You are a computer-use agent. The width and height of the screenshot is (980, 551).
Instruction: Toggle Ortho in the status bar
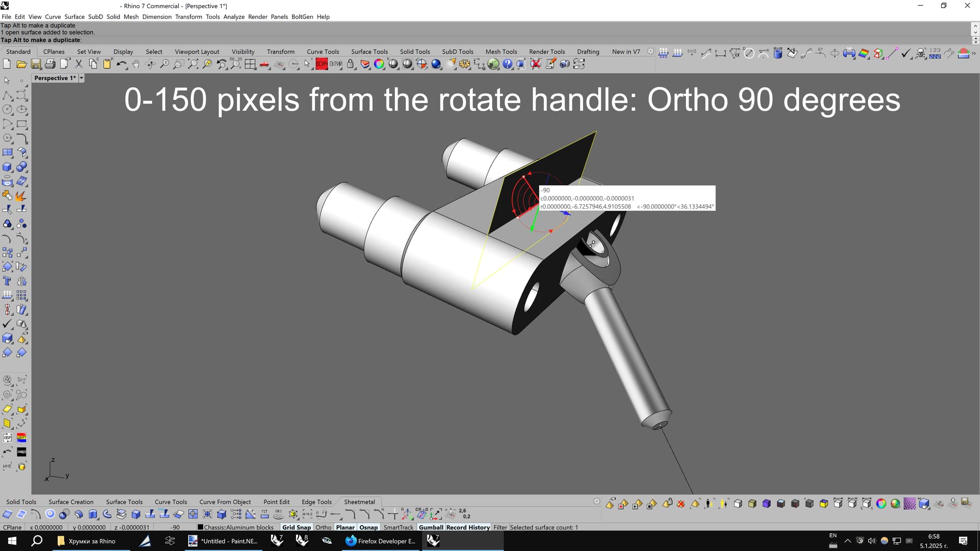pos(323,527)
